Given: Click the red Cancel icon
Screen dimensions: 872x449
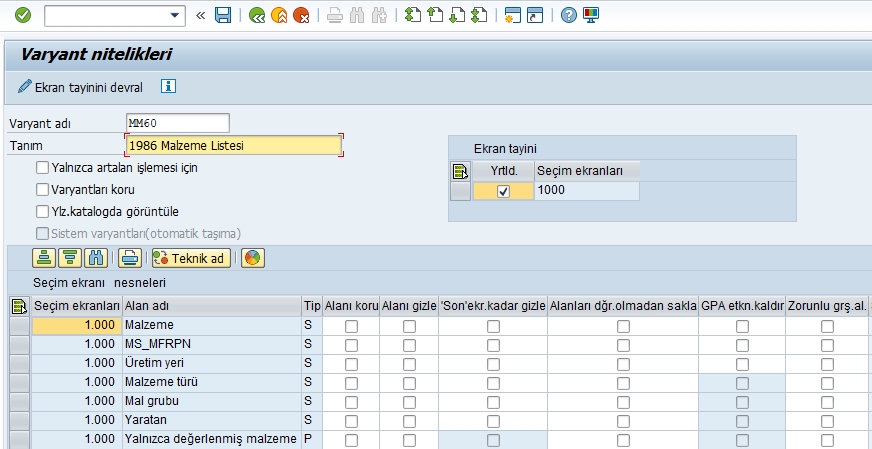Looking at the screenshot, I should point(300,15).
